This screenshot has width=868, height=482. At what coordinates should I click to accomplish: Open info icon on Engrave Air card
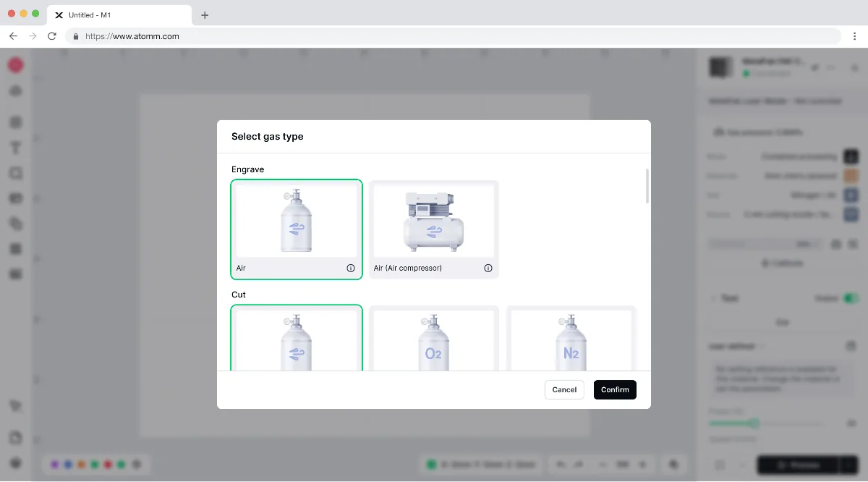click(x=351, y=268)
